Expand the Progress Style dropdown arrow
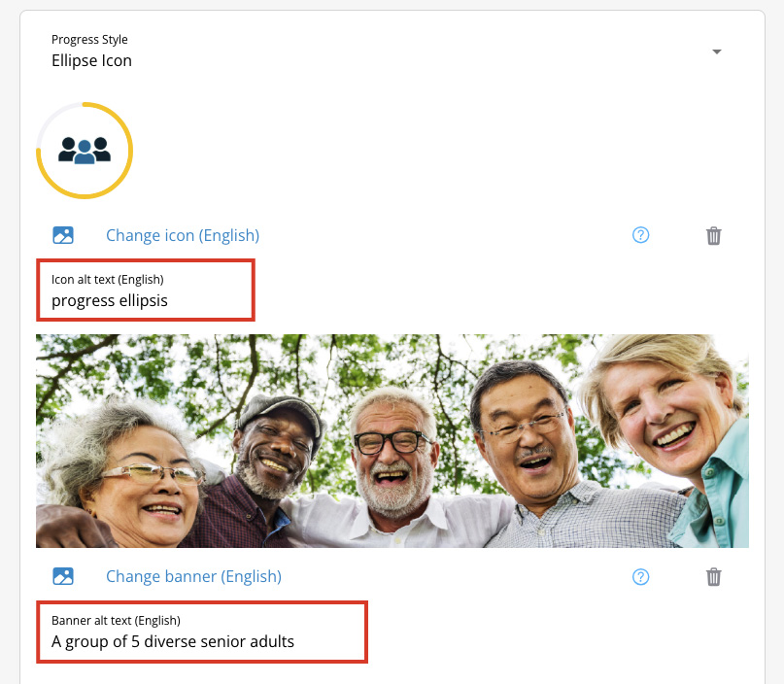The image size is (784, 684). (x=717, y=51)
